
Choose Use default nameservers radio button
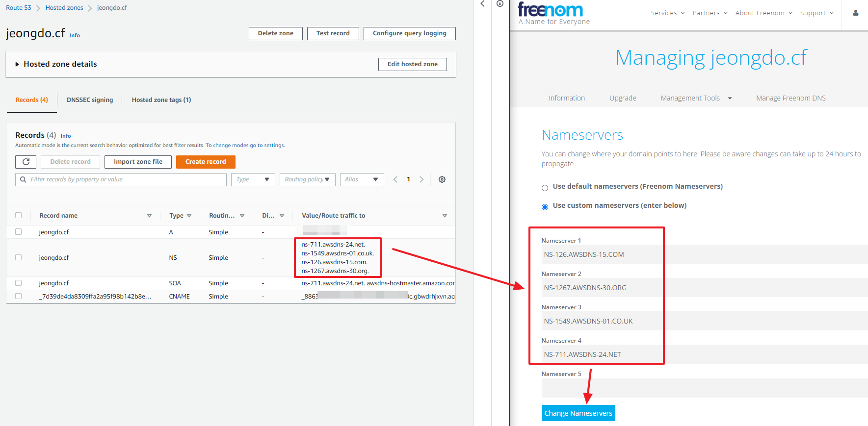[x=545, y=188]
